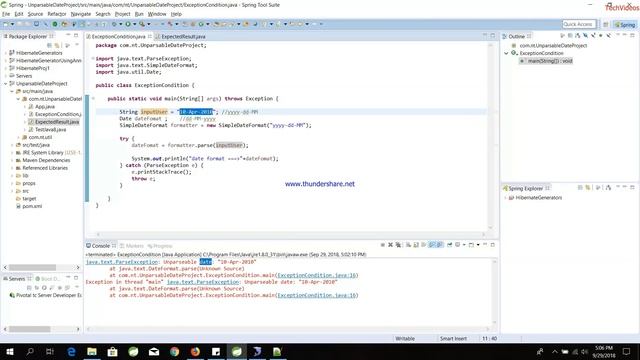Click the Collapse All icon in Package Explorer
640x360 pixels.
tap(49, 45)
